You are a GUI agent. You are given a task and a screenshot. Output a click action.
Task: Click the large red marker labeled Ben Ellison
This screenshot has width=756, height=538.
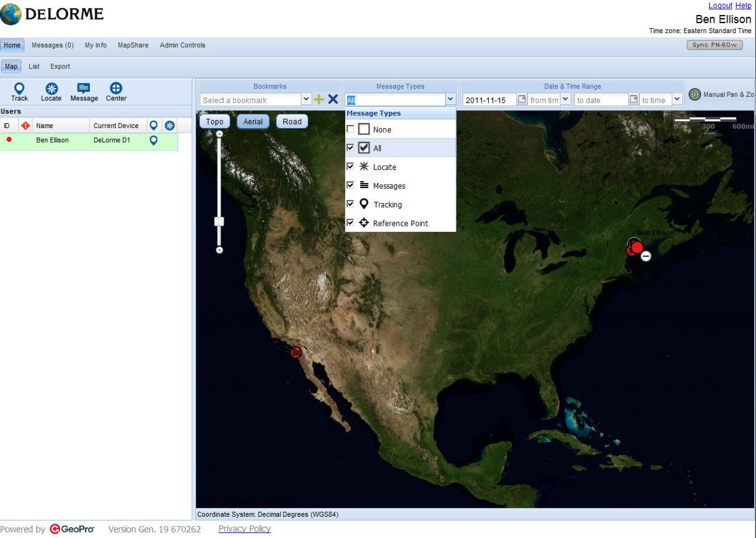[x=637, y=247]
